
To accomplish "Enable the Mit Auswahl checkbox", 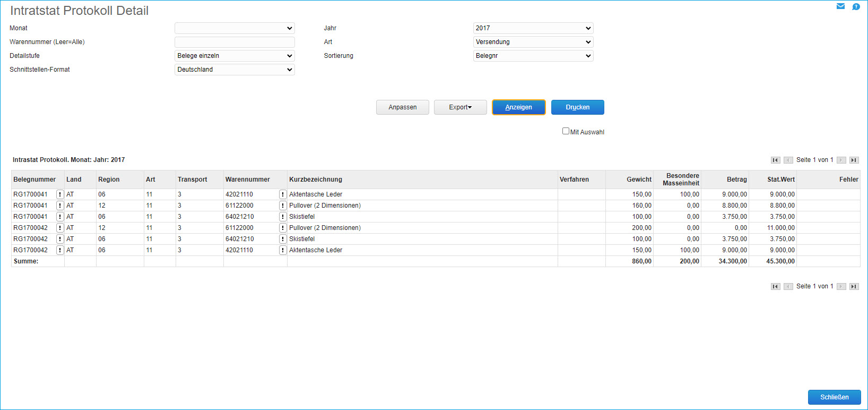I will (x=566, y=131).
